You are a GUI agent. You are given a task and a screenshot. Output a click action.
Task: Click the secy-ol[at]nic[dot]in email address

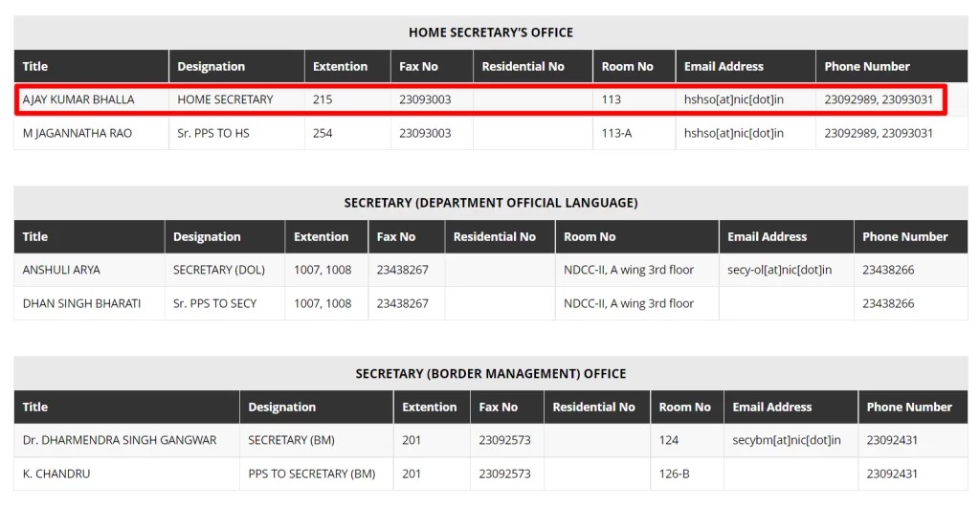(x=779, y=270)
